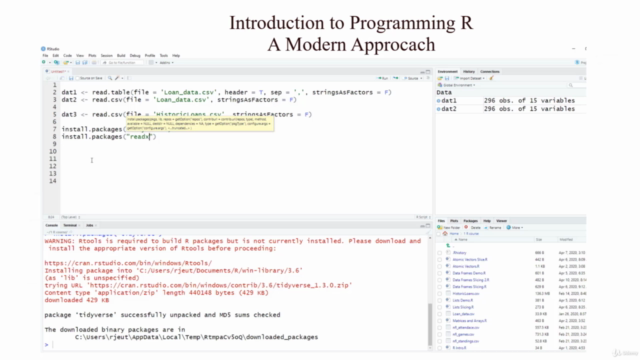Go up to the parent directory
The width and height of the screenshot is (640, 360).
point(449,246)
